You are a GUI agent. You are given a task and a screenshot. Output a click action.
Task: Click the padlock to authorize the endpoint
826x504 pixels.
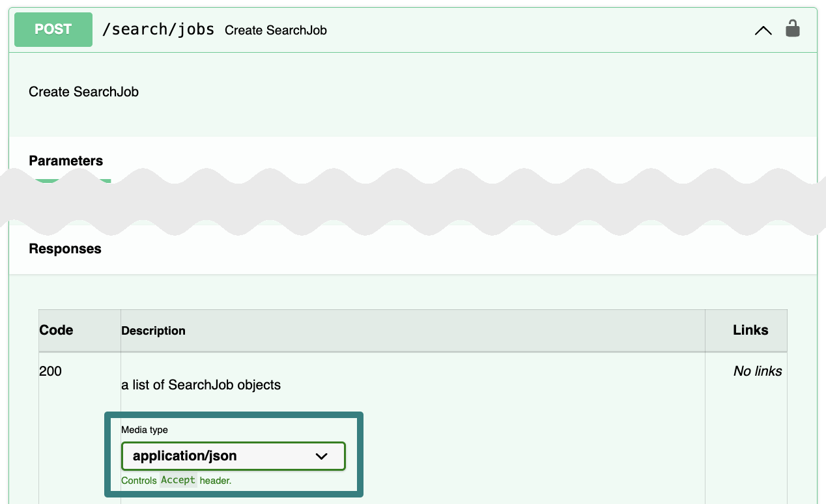793,29
